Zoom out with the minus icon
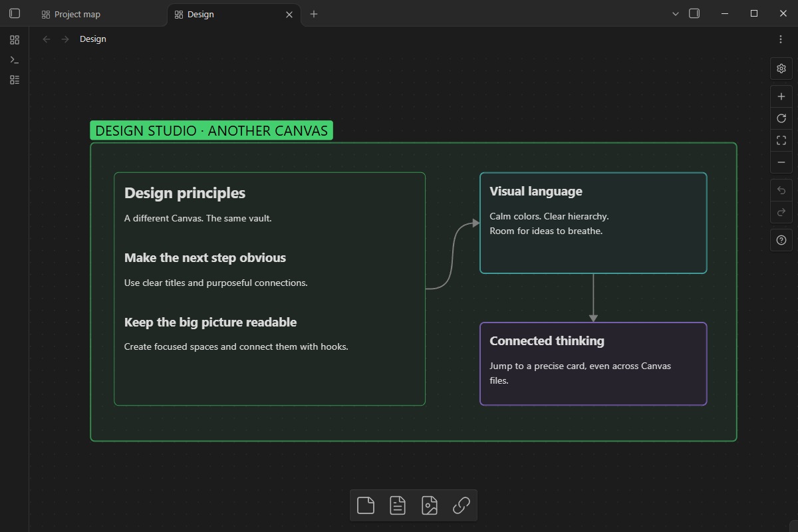Screen dimensions: 798x532 point(781,162)
